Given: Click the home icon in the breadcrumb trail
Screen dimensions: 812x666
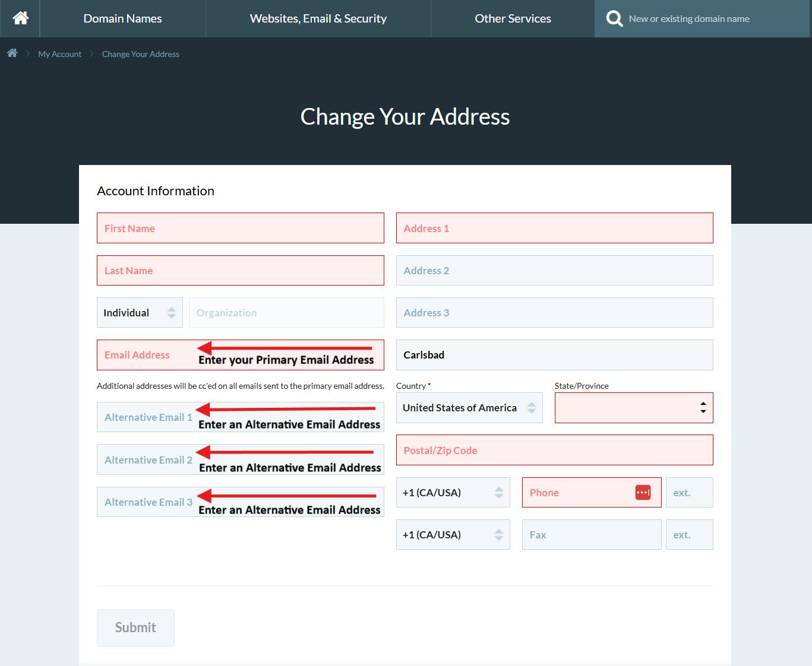Looking at the screenshot, I should pyautogui.click(x=12, y=53).
